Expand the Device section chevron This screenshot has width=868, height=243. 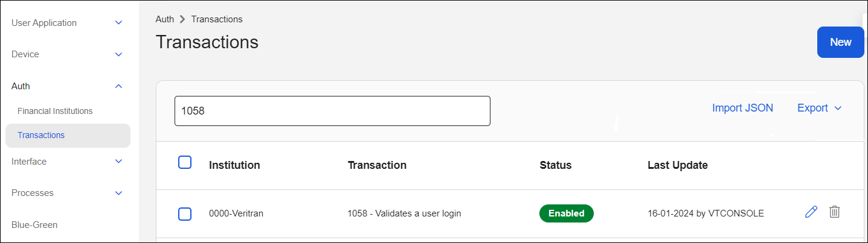[119, 54]
